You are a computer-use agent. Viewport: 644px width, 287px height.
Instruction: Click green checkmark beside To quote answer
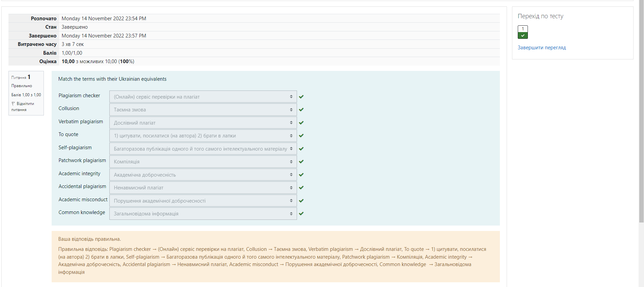301,136
